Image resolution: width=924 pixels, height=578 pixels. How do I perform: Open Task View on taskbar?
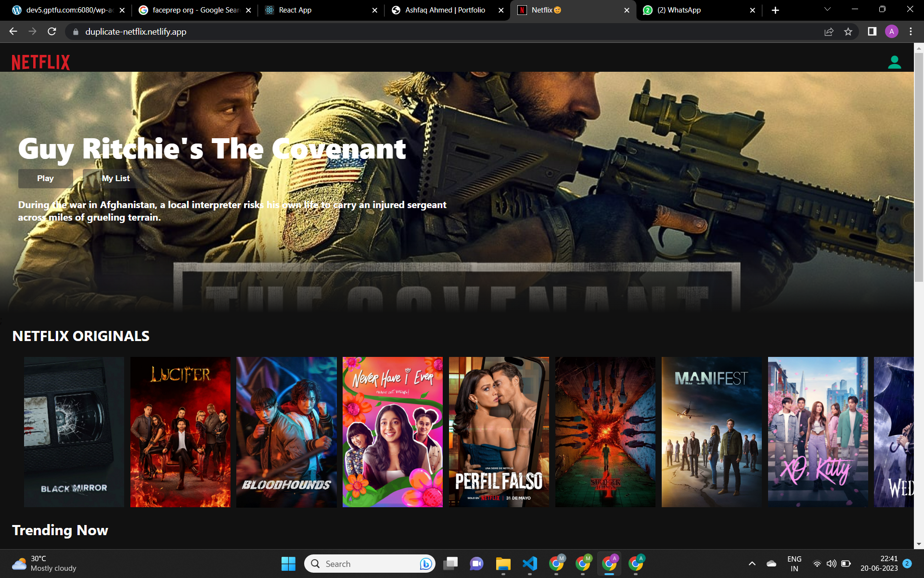click(450, 564)
